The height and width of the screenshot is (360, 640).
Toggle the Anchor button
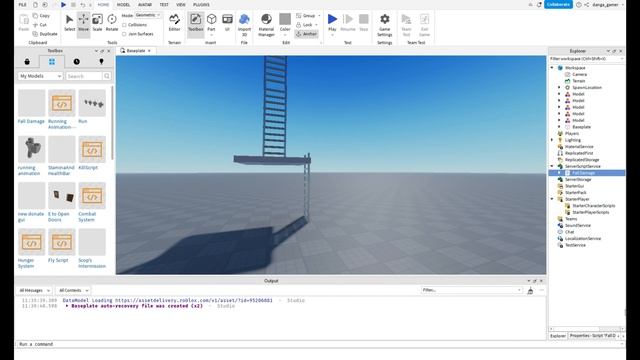(307, 34)
